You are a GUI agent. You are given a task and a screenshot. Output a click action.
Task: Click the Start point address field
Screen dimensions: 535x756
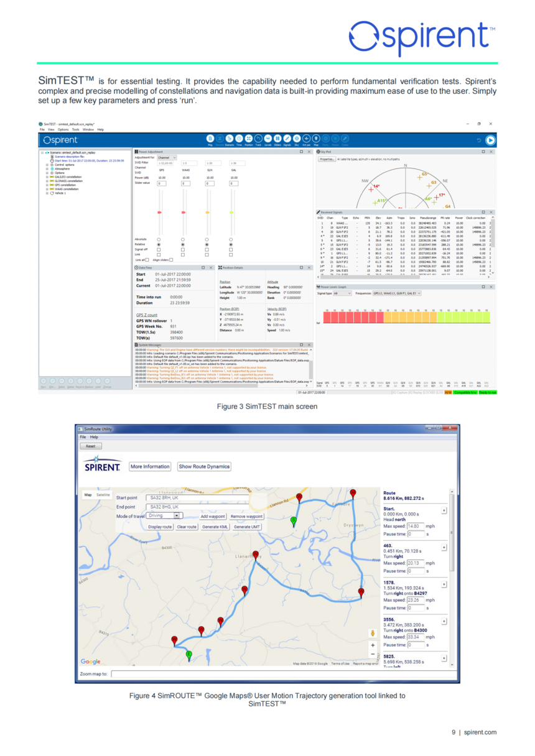(198, 498)
